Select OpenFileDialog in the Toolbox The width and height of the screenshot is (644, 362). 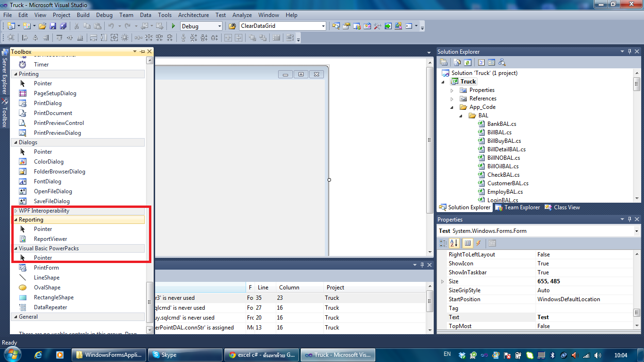click(53, 191)
